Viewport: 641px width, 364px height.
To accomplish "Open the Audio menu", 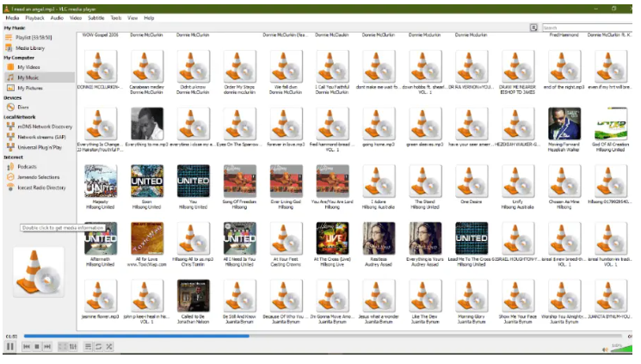I will [x=57, y=18].
